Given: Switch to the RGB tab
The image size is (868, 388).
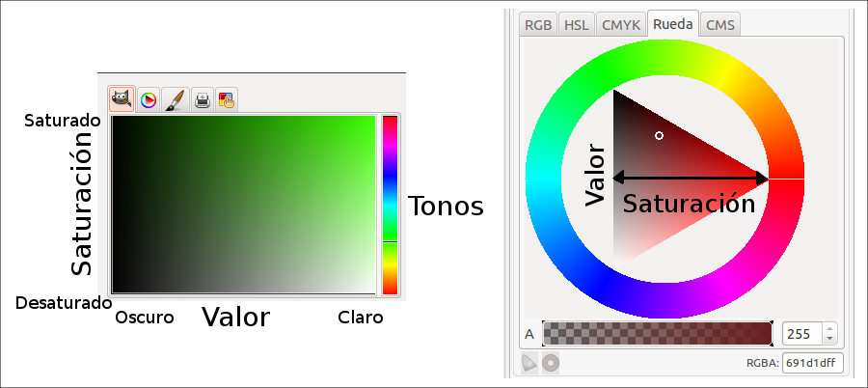Looking at the screenshot, I should click(x=538, y=25).
